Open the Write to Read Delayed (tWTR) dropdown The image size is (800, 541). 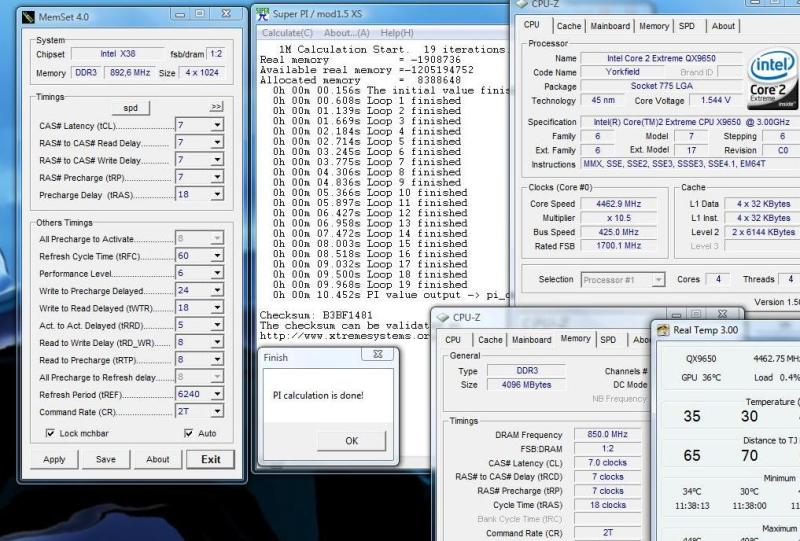(x=217, y=308)
